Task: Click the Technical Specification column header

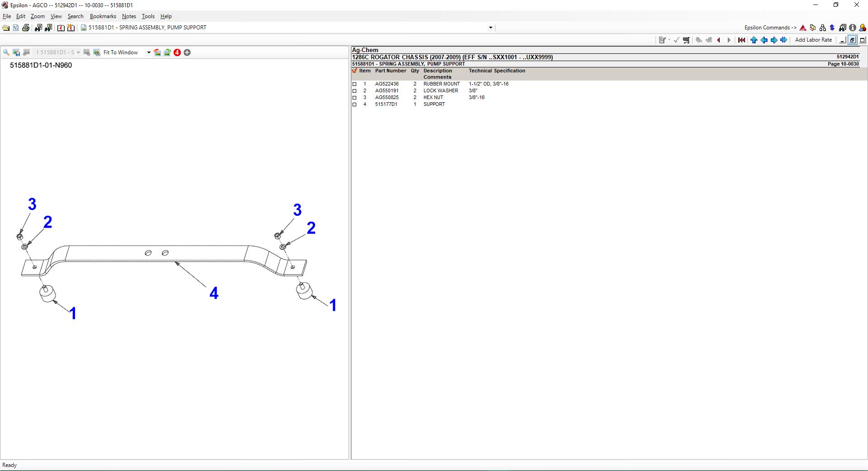Action: click(497, 71)
